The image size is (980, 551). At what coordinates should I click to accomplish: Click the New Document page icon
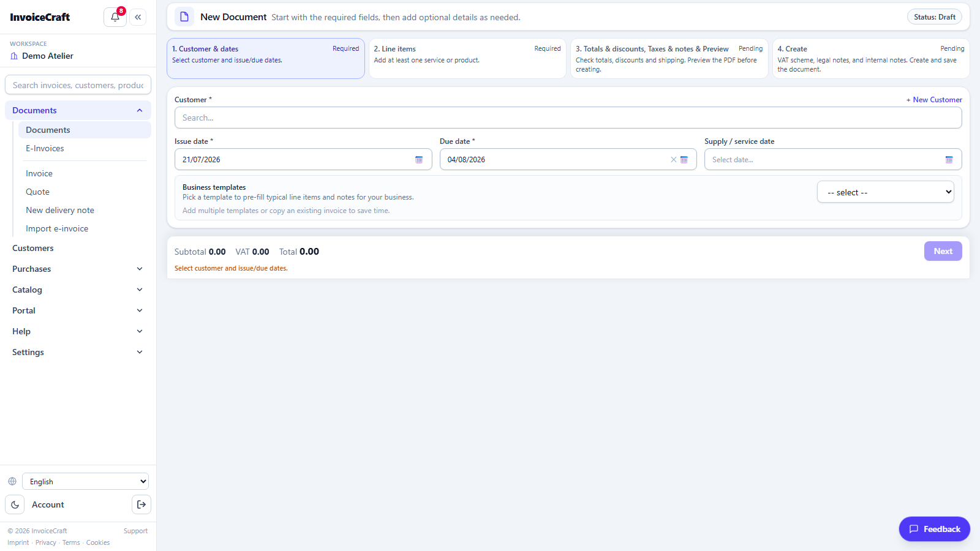click(184, 17)
